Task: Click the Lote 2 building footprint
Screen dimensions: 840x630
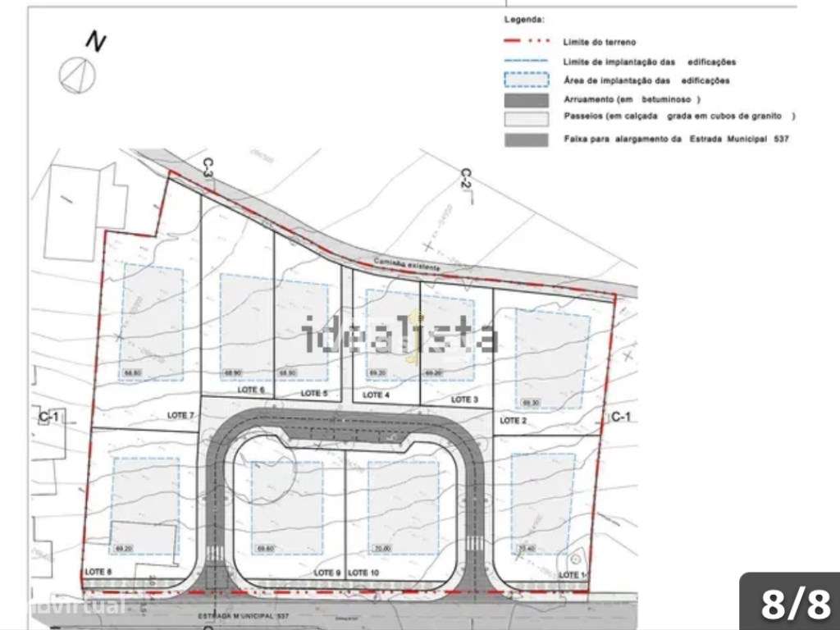Action: click(x=552, y=358)
